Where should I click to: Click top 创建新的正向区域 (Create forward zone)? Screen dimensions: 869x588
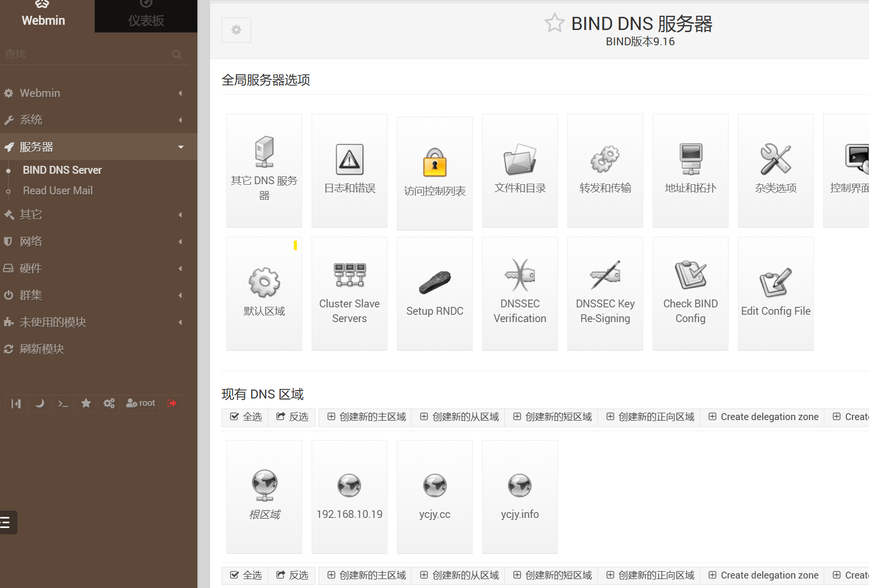[650, 417]
